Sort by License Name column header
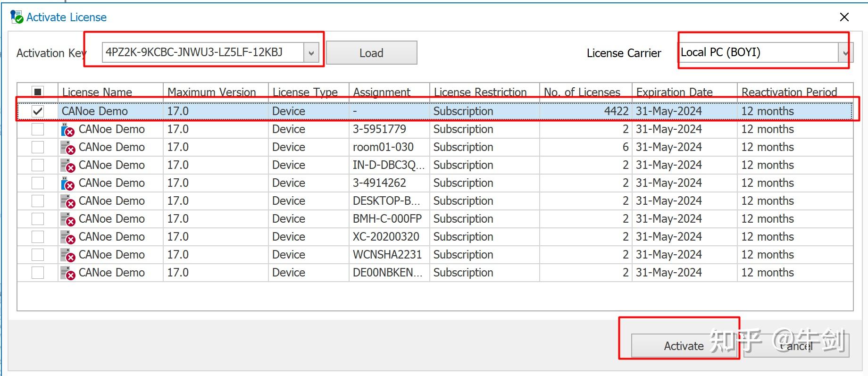868x376 pixels. [110, 92]
